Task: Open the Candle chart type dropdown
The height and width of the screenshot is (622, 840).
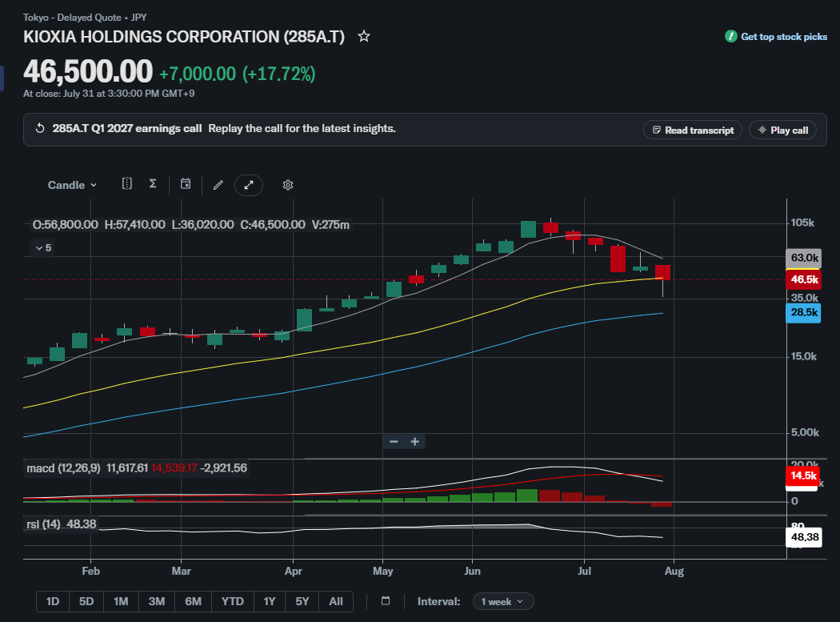Action: (72, 185)
